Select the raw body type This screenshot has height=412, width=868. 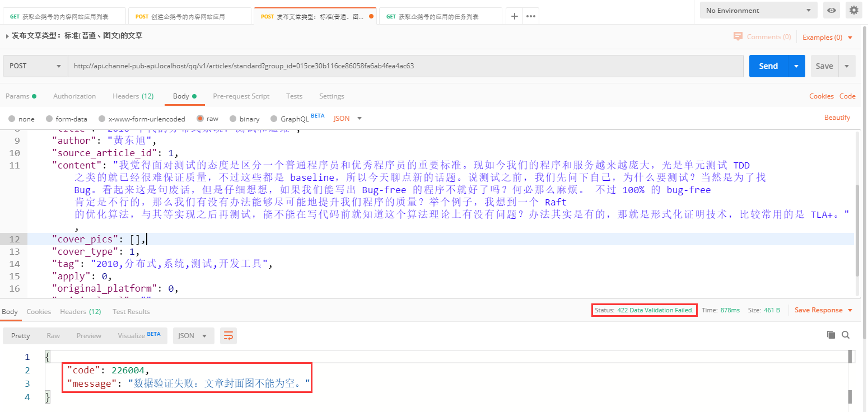point(200,119)
